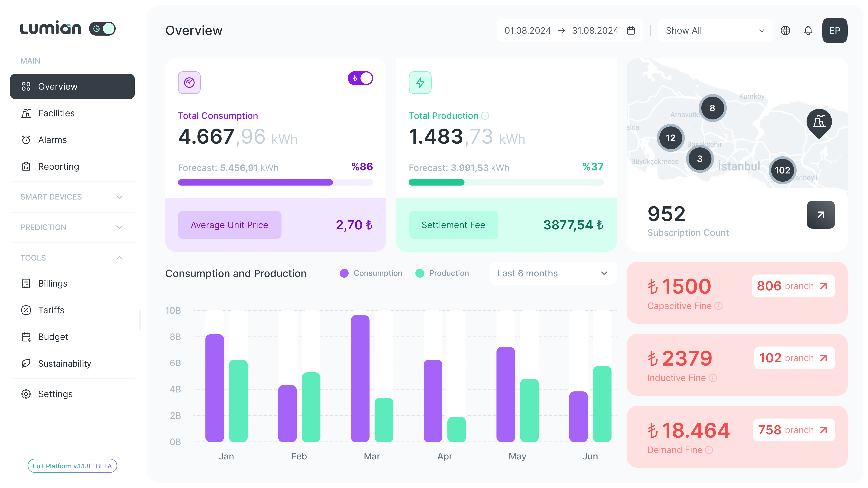The height and width of the screenshot is (488, 868).
Task: Toggle dark mode switch beside Lumian logo
Action: coord(102,29)
